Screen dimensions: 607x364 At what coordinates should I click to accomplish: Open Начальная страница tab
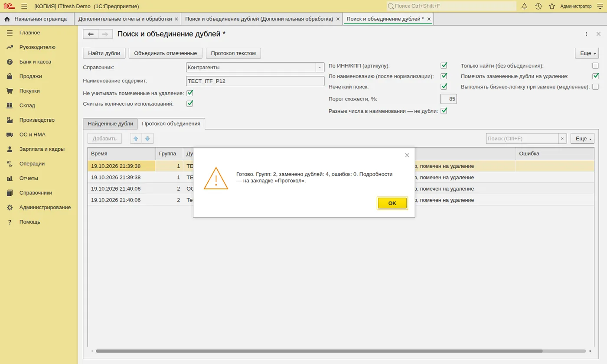coord(37,19)
